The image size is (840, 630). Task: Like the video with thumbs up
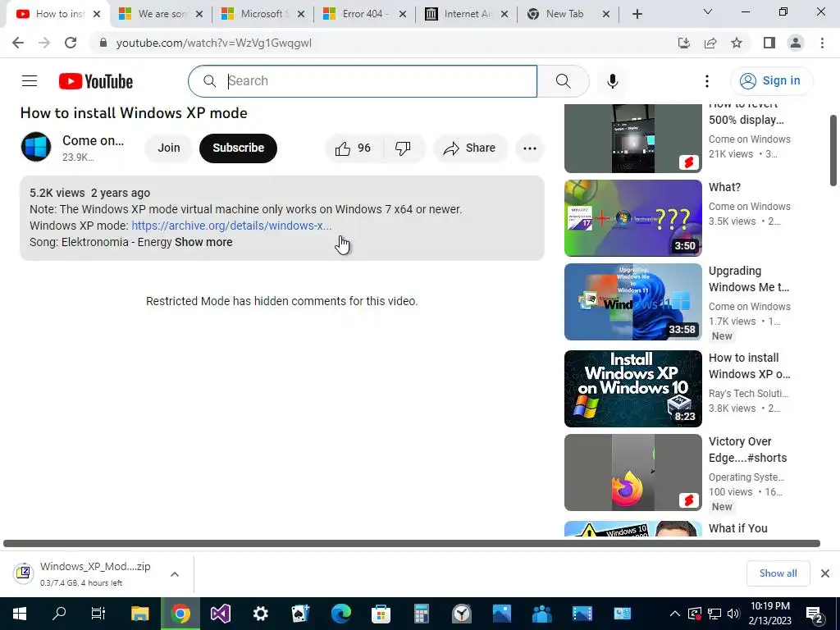(x=354, y=148)
